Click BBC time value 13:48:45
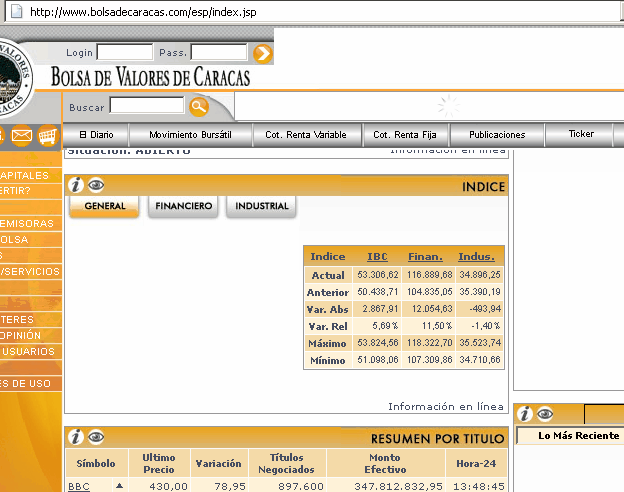This screenshot has height=492, width=624. click(479, 486)
